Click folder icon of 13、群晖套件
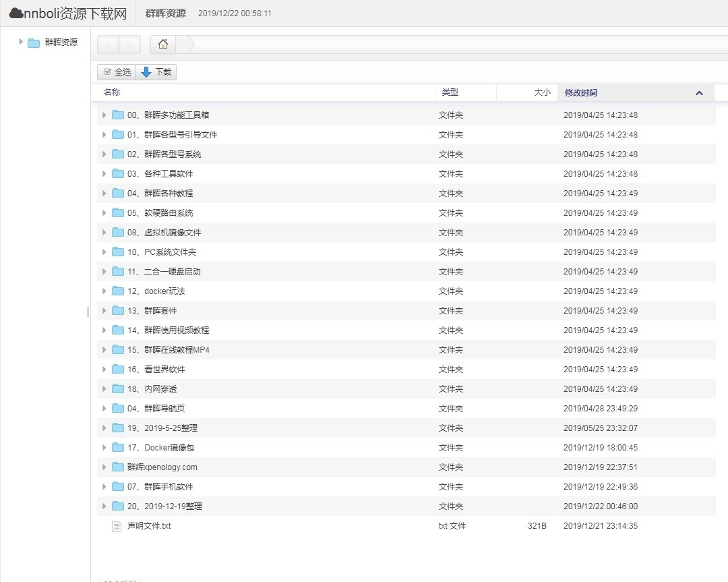Image resolution: width=728 pixels, height=582 pixels. (118, 310)
